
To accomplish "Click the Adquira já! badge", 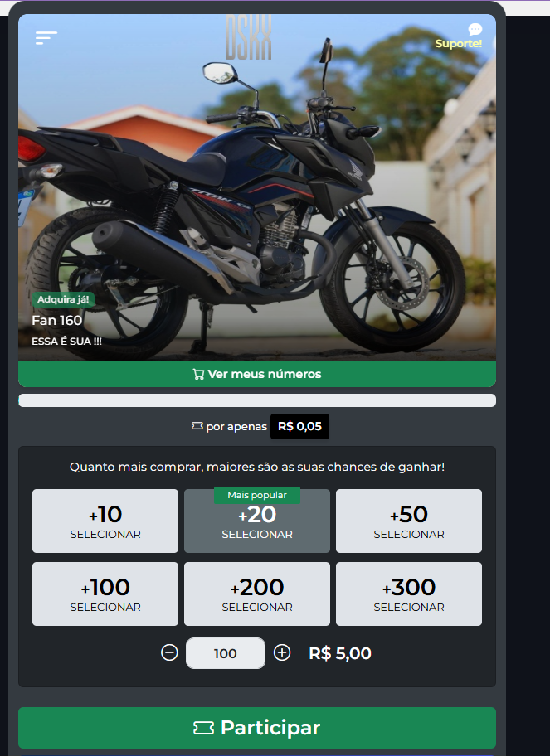I will coord(63,299).
